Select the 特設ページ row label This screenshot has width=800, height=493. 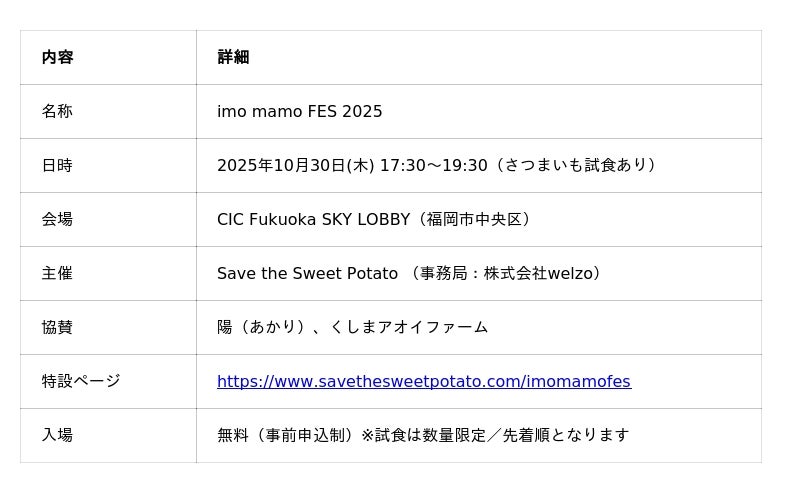click(80, 381)
